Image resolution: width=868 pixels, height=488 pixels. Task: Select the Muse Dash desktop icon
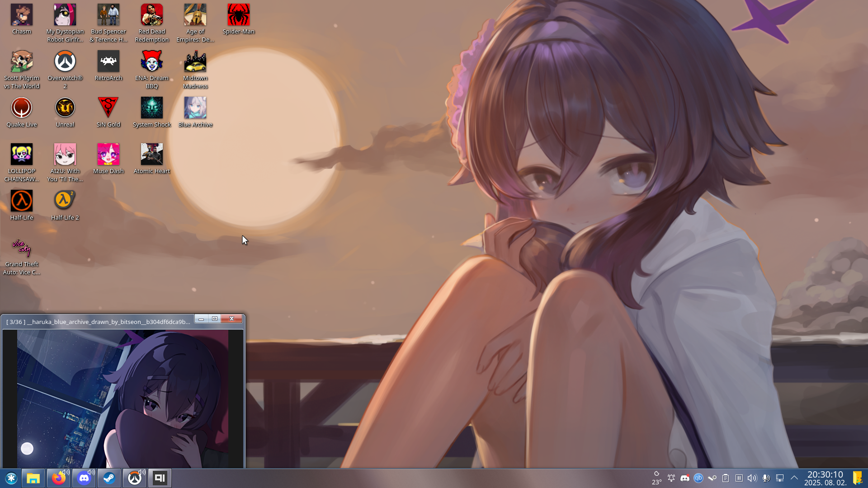108,159
